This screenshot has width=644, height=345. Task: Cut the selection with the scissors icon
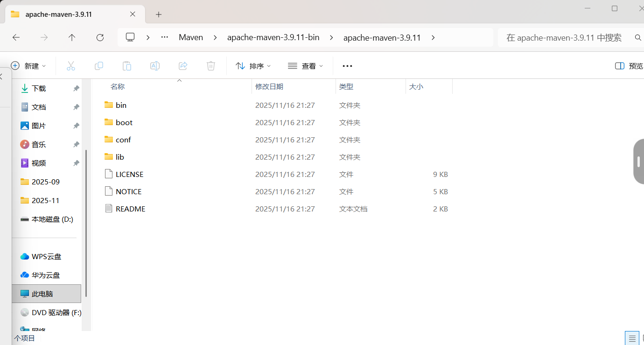click(x=71, y=65)
